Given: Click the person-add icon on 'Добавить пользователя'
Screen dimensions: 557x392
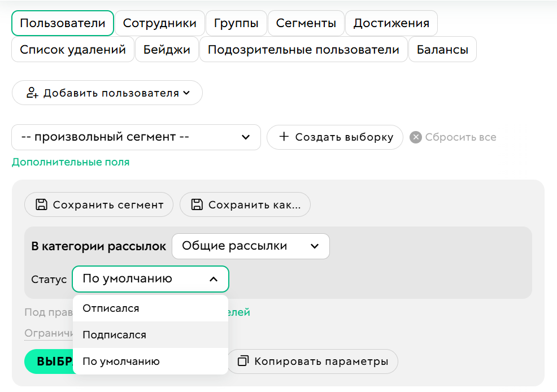Looking at the screenshot, I should 32,93.
